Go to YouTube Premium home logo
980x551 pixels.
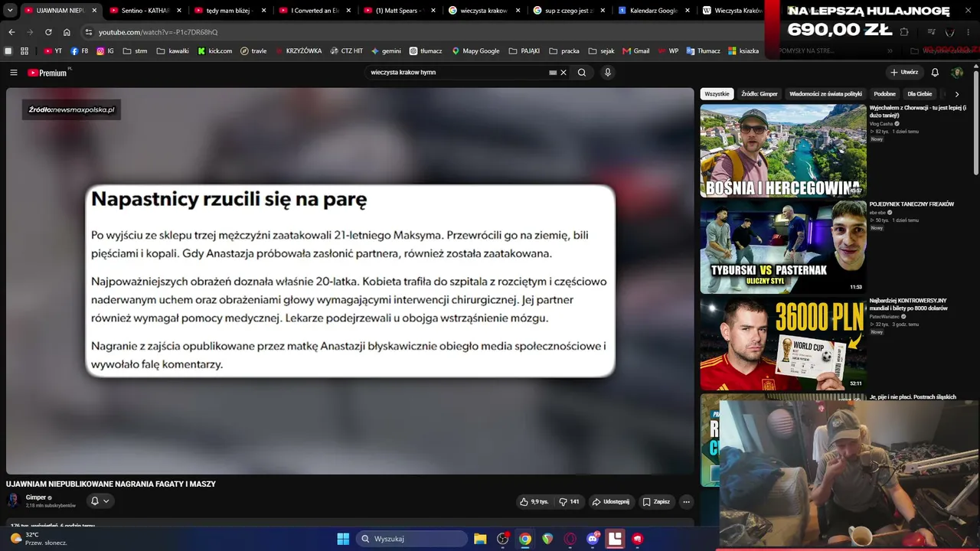click(49, 73)
